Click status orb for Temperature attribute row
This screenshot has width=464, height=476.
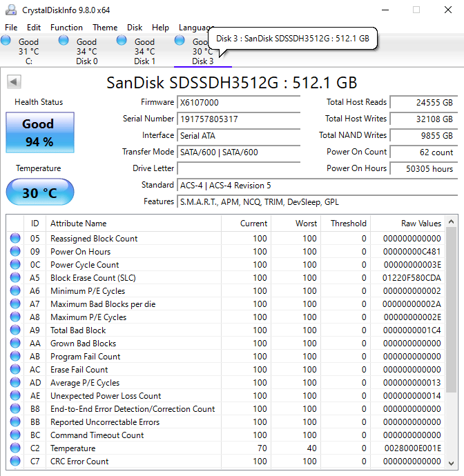click(15, 448)
